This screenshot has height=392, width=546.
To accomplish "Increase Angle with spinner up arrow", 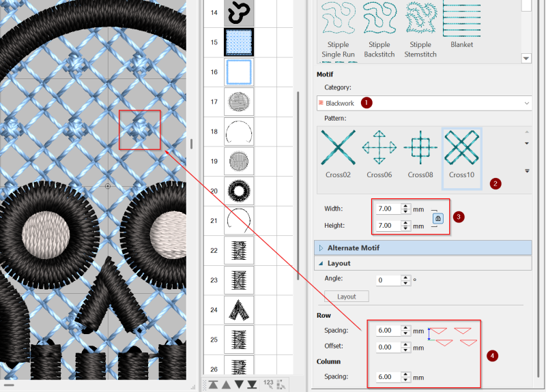I will click(x=405, y=277).
